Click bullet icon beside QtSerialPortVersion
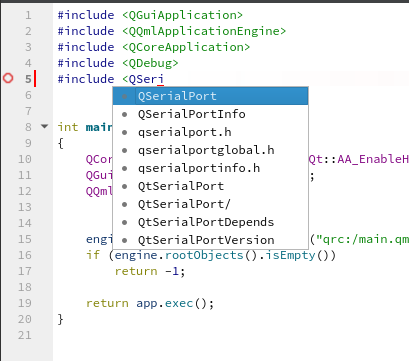This screenshot has width=409, height=361. click(x=125, y=240)
